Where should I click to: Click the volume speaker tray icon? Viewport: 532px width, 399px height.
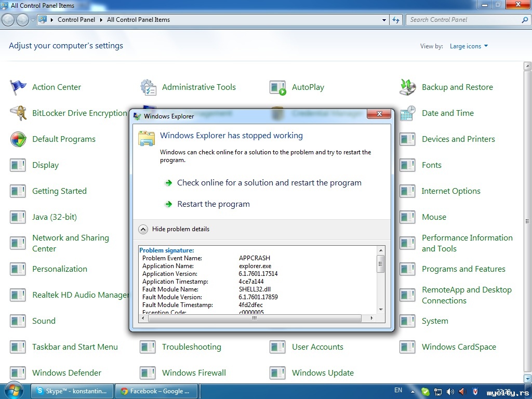tap(449, 391)
